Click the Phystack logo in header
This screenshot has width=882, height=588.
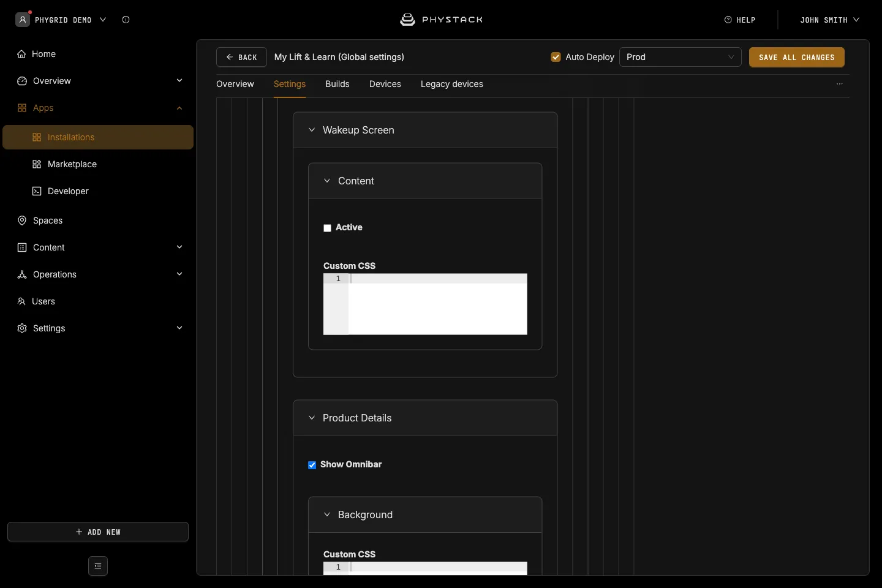(441, 20)
